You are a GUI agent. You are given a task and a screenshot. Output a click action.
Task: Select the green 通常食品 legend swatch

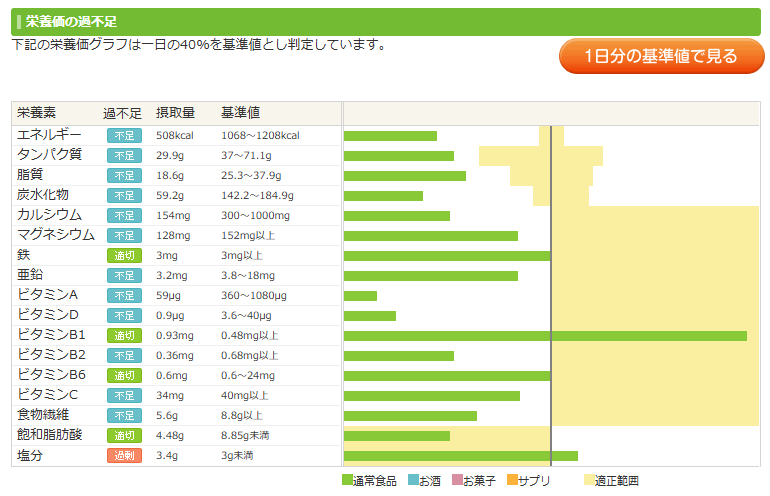tap(348, 481)
